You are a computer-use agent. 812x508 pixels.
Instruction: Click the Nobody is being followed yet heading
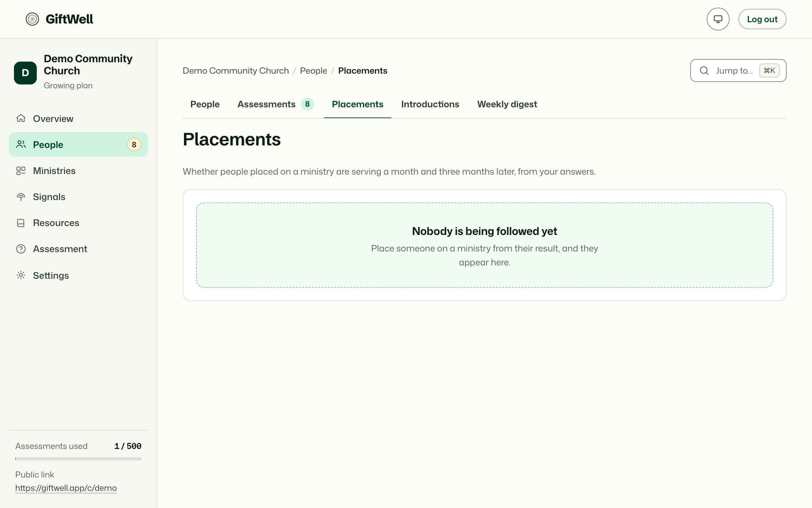pyautogui.click(x=484, y=231)
